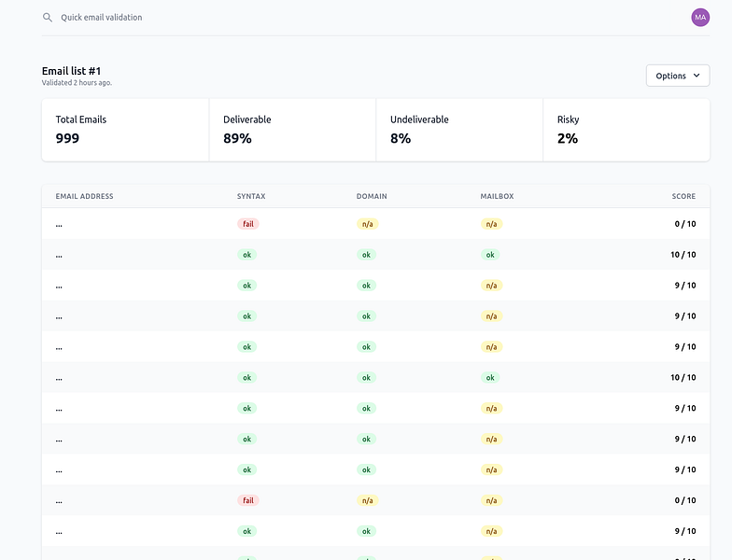Open the Options button menu
Screen dimensions: 732x560
[x=678, y=76]
